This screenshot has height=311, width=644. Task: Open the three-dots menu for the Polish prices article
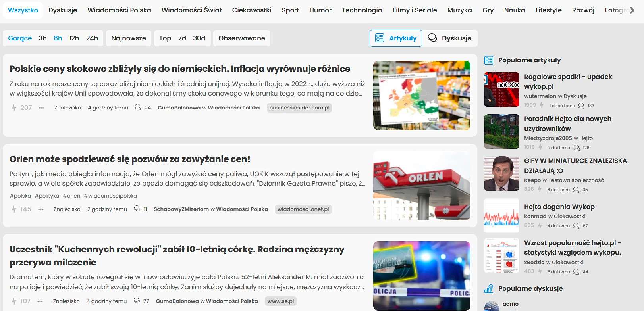coord(41,108)
